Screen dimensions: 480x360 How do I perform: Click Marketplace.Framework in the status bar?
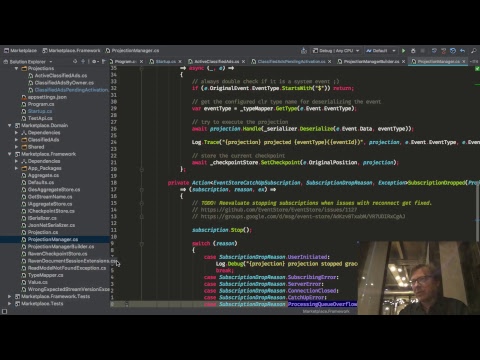[326, 311]
